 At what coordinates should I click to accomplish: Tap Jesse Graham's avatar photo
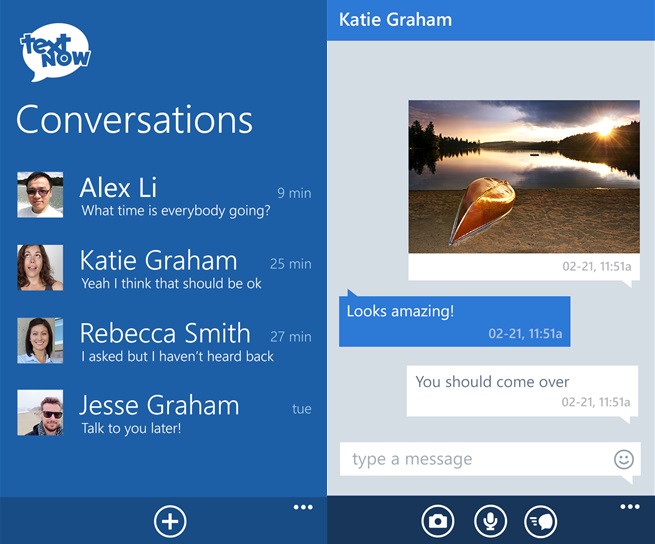(x=40, y=413)
